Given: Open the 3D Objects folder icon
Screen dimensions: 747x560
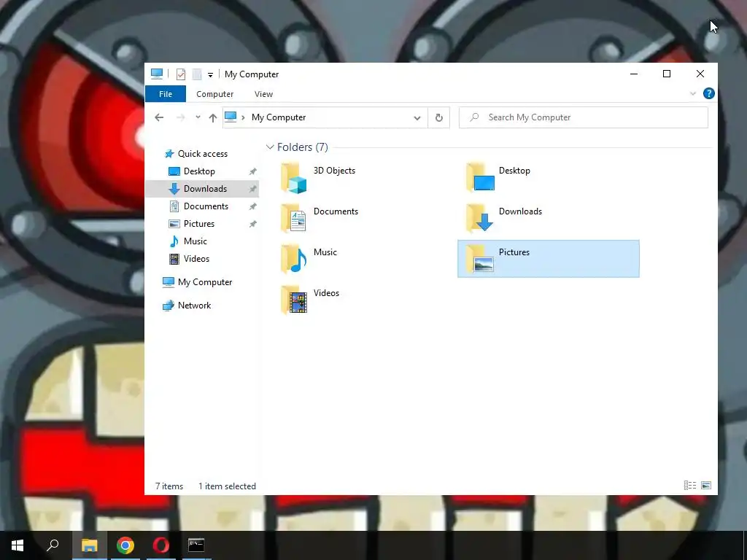Looking at the screenshot, I should tap(294, 178).
